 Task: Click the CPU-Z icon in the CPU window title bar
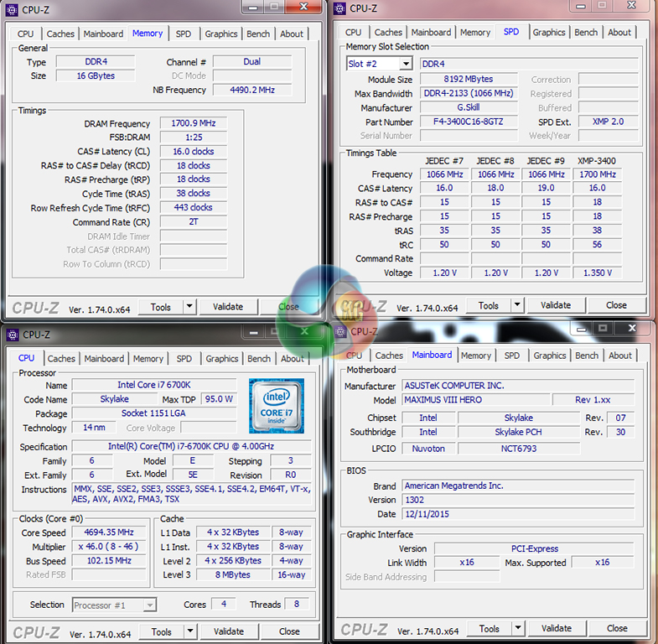(x=13, y=335)
